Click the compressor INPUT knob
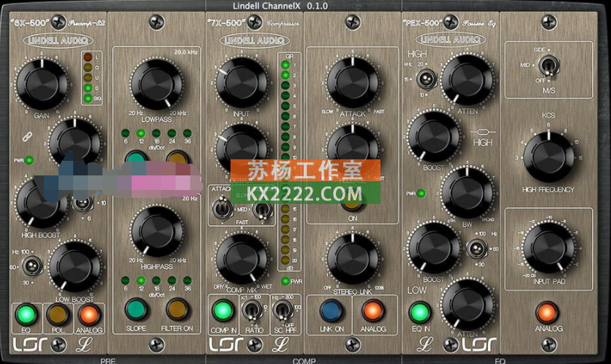 (x=241, y=83)
